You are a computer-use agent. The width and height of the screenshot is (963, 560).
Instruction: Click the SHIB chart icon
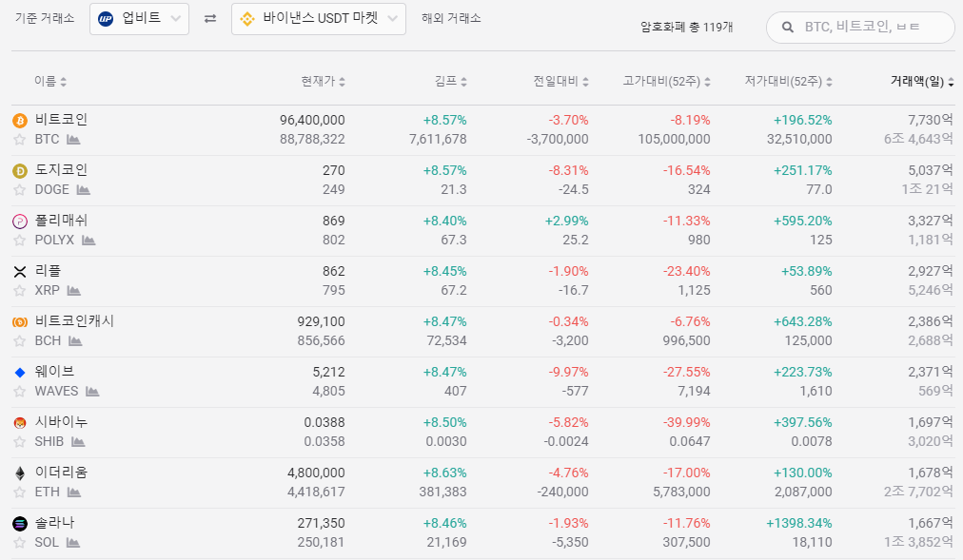[x=78, y=441]
